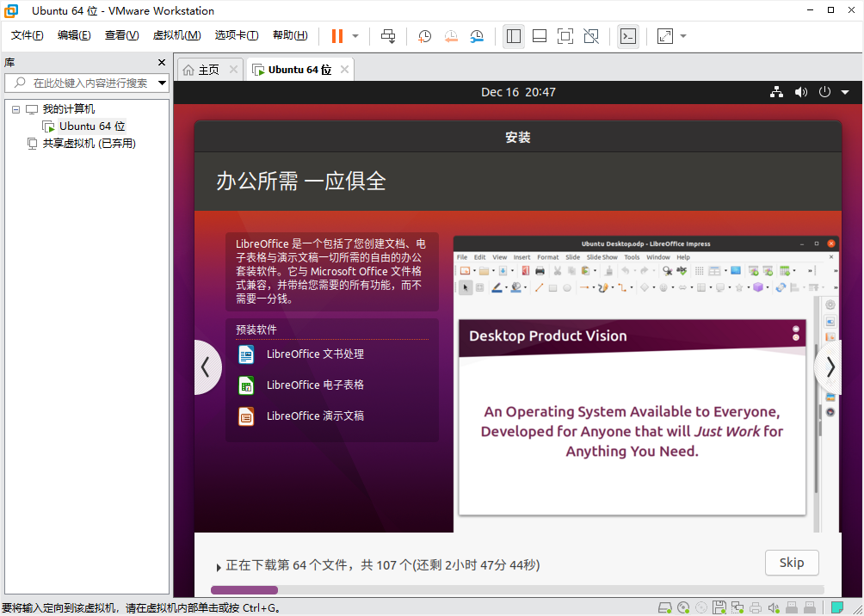Send Ctrl+Alt+Del to the virtual machine
The width and height of the screenshot is (864, 616).
click(388, 36)
